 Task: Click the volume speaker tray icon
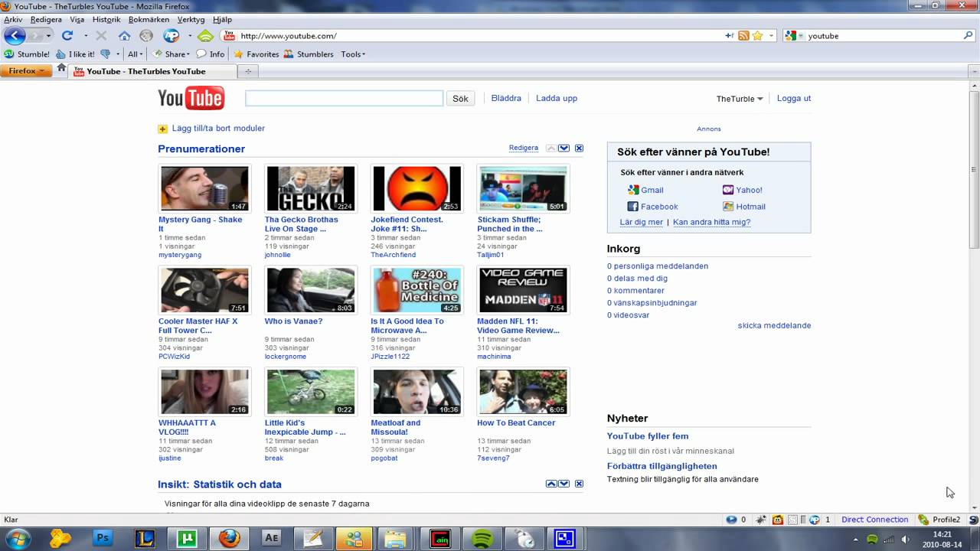[x=906, y=539]
